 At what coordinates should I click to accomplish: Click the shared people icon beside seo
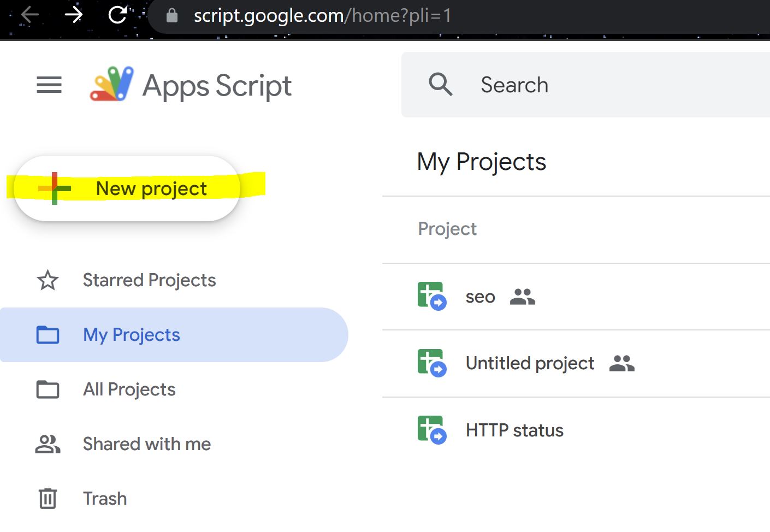(522, 297)
